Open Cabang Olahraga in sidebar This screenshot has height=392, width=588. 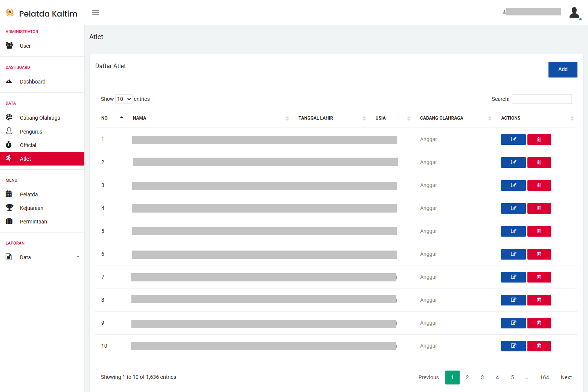coord(40,118)
